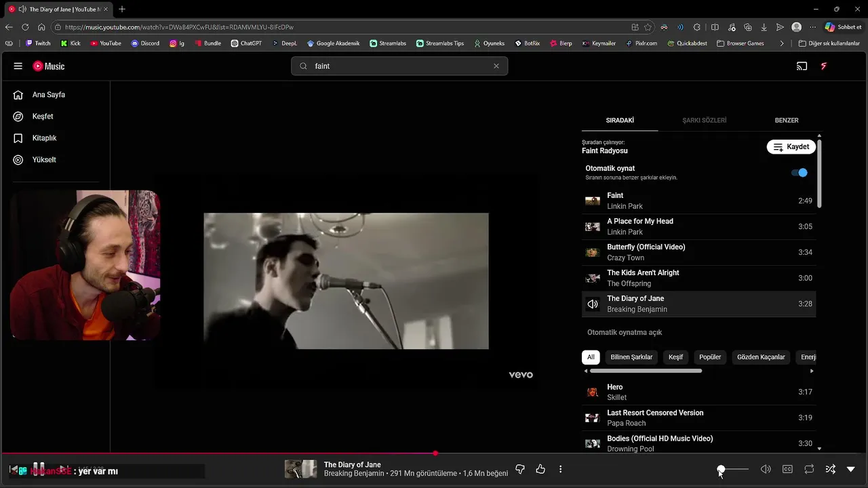Click the chip row left scroll arrow

point(586,371)
